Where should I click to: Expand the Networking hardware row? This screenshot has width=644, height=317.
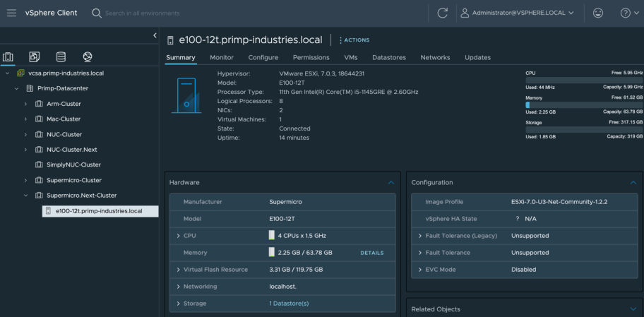pos(178,287)
